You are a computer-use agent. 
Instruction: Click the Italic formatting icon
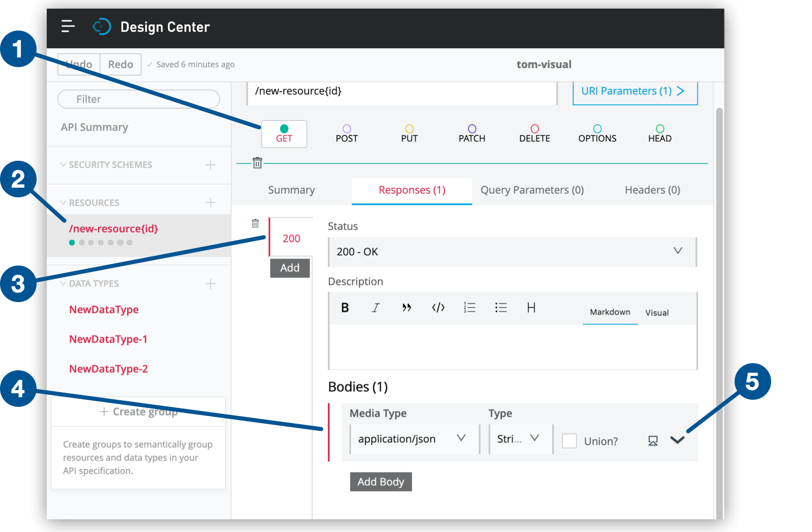pos(376,308)
